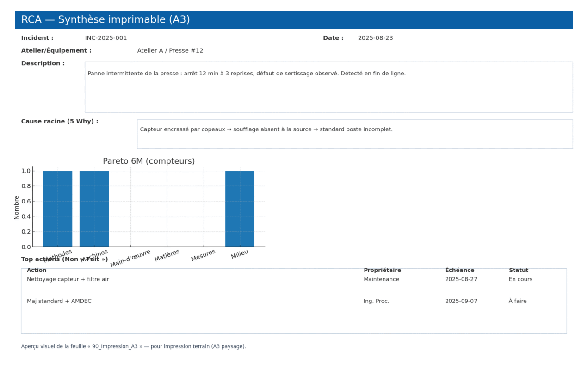Click the Échéance column header
Viewport: 588px width, 370px height.
click(x=459, y=270)
